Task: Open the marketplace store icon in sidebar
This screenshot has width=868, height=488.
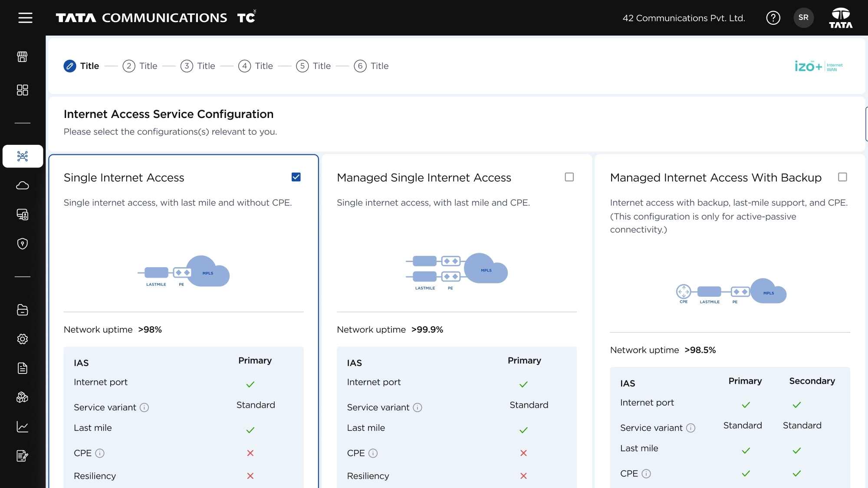Action: pyautogui.click(x=23, y=56)
